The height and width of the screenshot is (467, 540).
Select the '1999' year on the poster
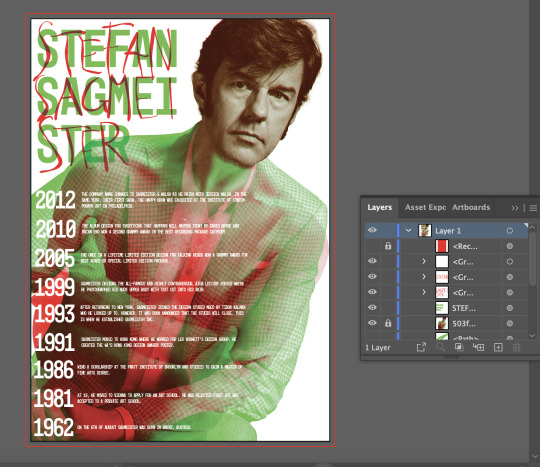click(x=54, y=287)
